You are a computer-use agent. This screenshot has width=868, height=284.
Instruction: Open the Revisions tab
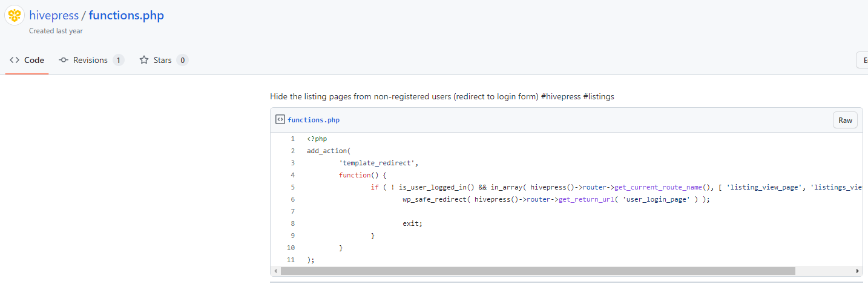pyautogui.click(x=91, y=60)
